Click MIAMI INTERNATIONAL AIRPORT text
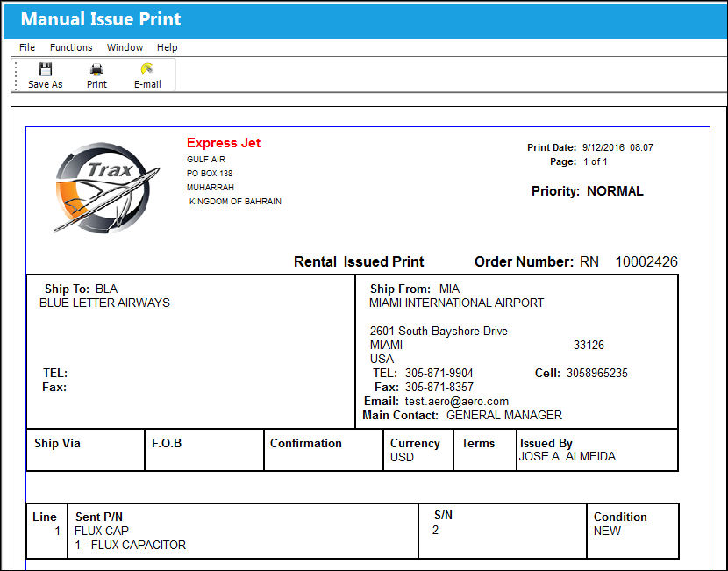This screenshot has height=571, width=728. pyautogui.click(x=456, y=303)
